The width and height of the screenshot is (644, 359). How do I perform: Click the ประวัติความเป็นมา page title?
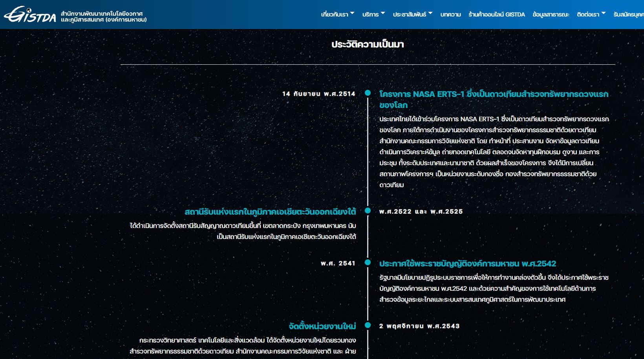click(368, 44)
